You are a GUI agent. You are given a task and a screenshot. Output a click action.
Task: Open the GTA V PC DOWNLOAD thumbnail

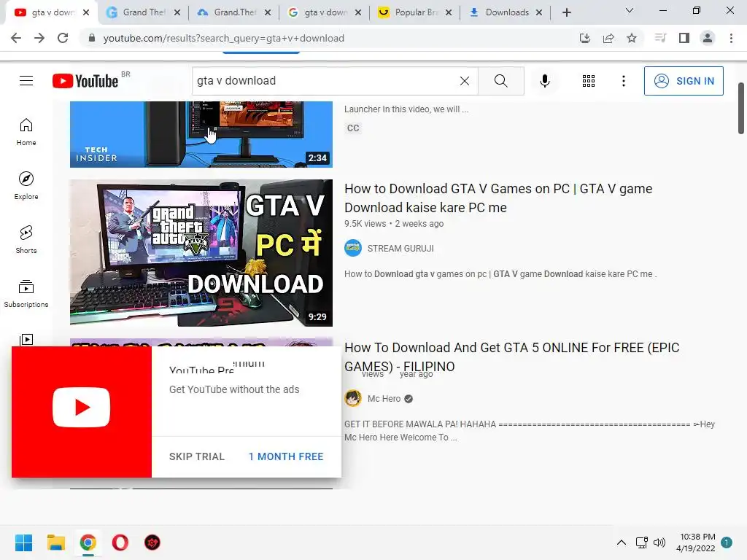click(x=201, y=253)
